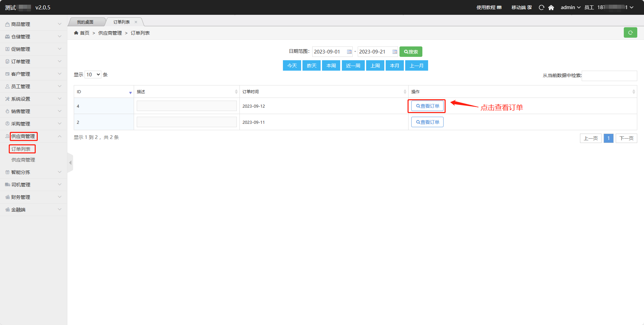Screen dimensions: 644x325
Task: Close the 订单列表 tab with the x icon
Action: click(x=136, y=22)
